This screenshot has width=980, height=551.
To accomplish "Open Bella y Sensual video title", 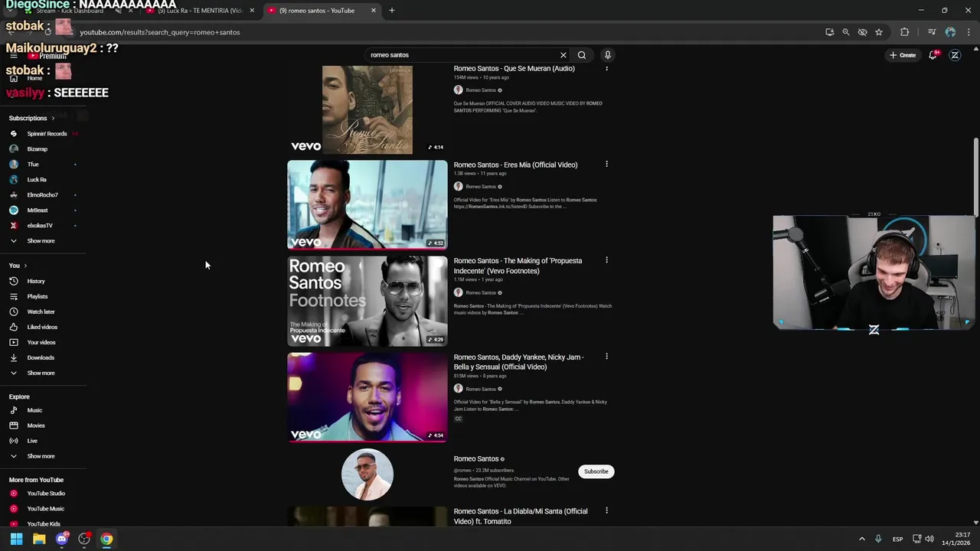I will click(518, 362).
